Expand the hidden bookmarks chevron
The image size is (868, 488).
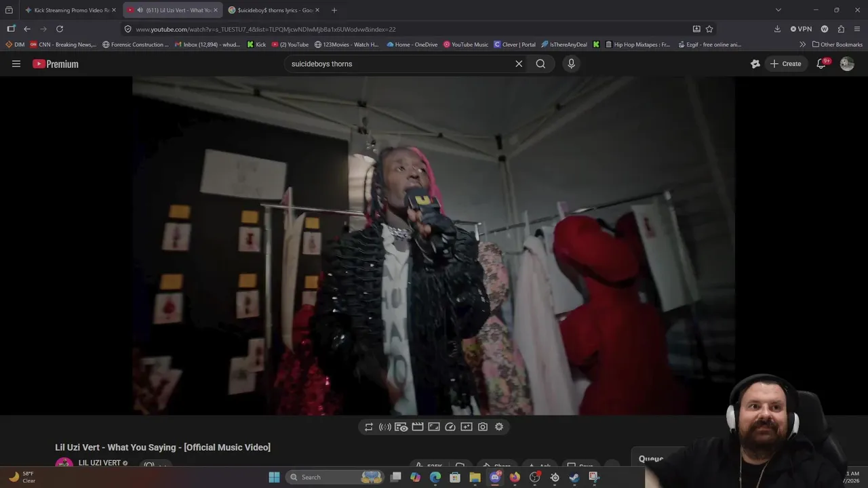click(x=803, y=45)
